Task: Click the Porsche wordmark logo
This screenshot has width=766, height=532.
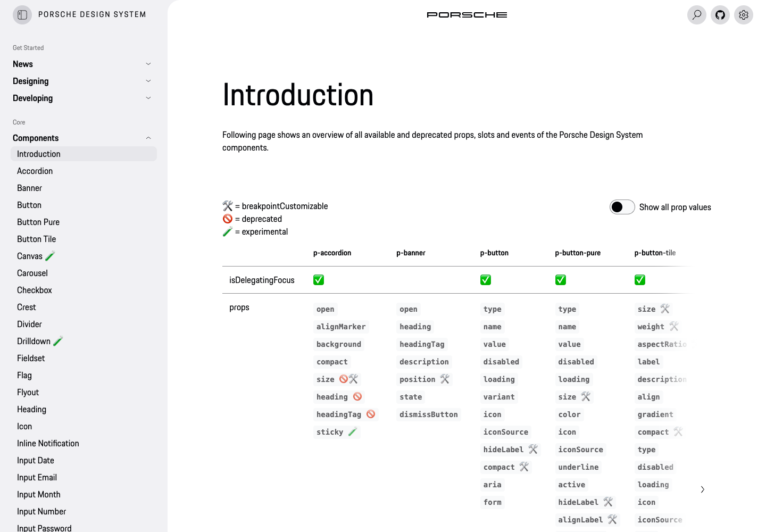Action: (x=467, y=15)
